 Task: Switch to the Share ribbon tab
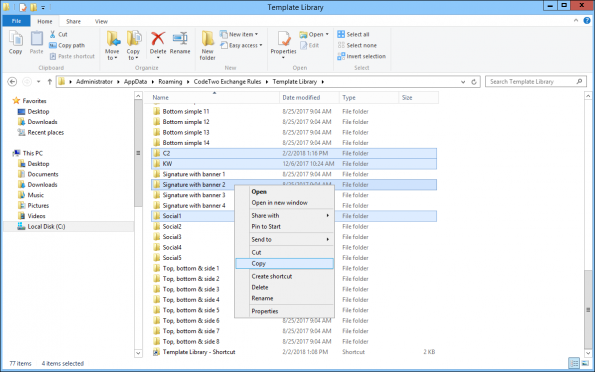tap(73, 21)
